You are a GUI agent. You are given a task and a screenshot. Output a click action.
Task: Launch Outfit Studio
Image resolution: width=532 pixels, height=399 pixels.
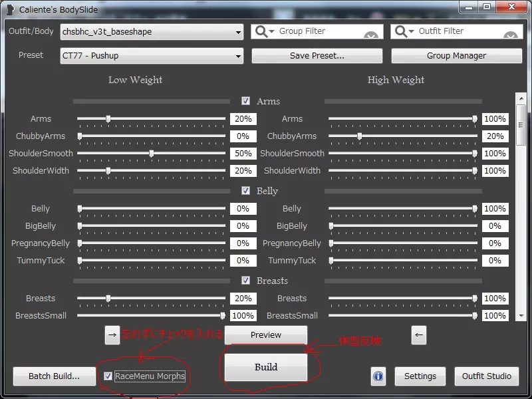[487, 376]
